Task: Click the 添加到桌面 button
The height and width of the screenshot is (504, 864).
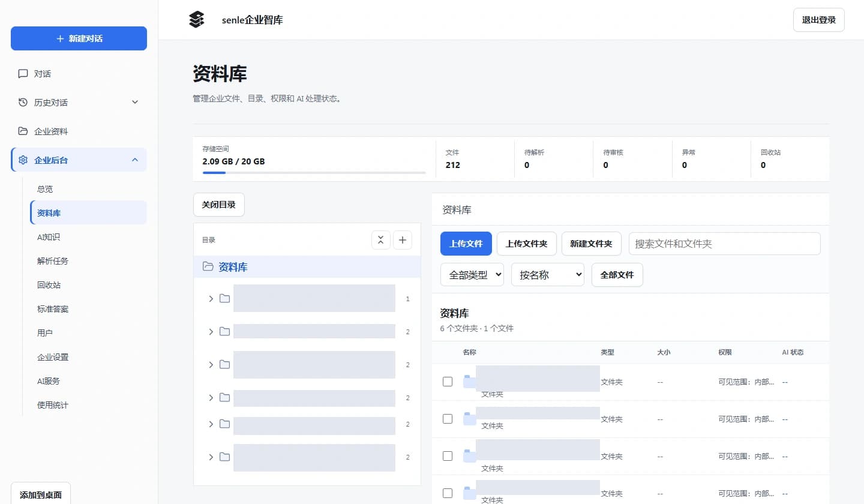Action: 41,493
